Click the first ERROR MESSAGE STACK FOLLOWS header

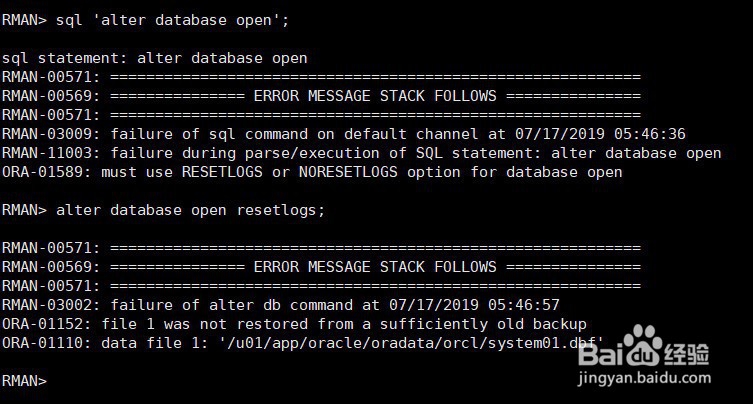[x=375, y=96]
